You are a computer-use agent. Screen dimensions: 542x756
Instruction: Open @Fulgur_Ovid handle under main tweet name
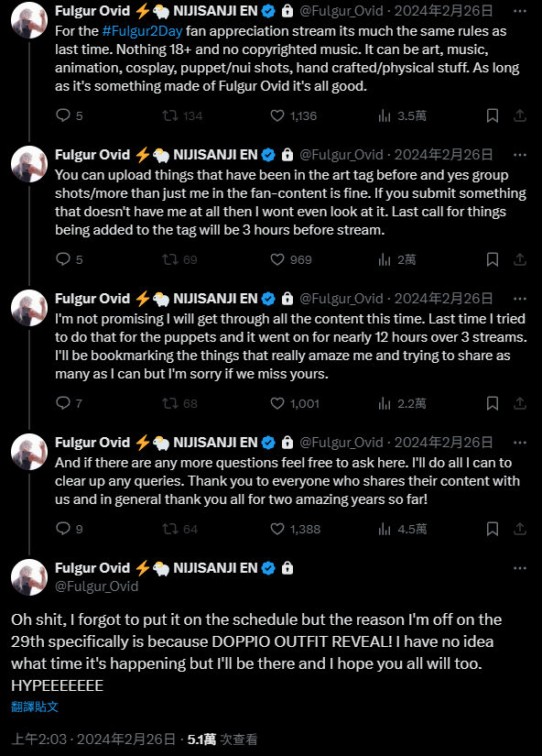(x=96, y=586)
